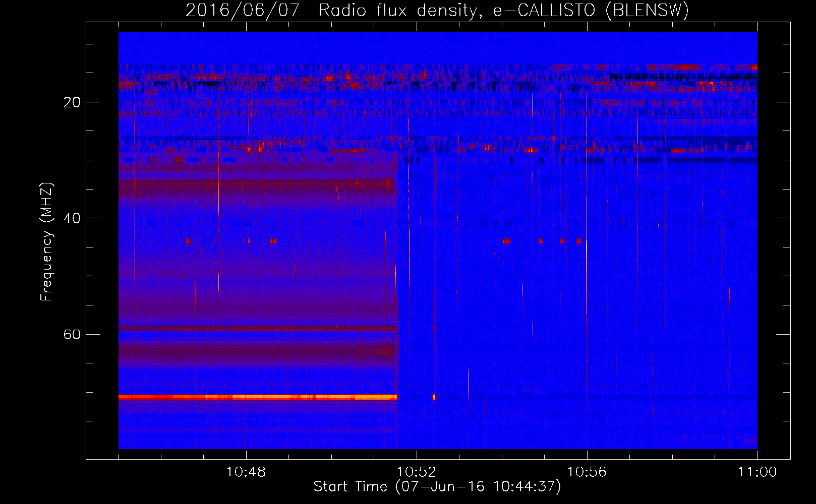The image size is (816, 504).
Task: Click the 11:00 time tick label
Action: pyautogui.click(x=757, y=472)
